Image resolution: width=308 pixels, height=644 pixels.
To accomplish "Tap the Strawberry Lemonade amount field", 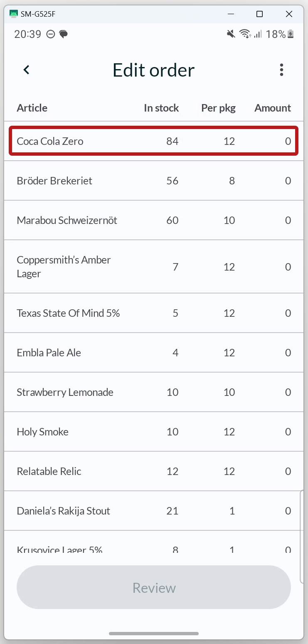I will coord(288,392).
